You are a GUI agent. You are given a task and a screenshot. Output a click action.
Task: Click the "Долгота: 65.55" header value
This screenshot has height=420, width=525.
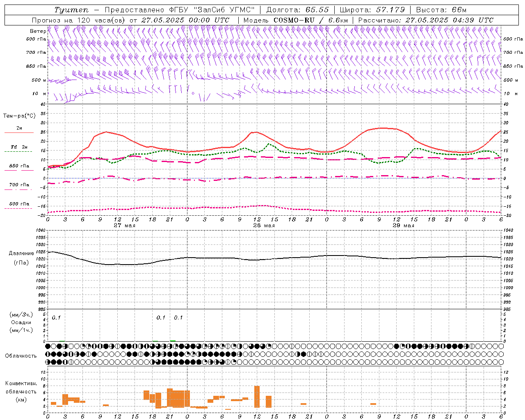click(297, 10)
